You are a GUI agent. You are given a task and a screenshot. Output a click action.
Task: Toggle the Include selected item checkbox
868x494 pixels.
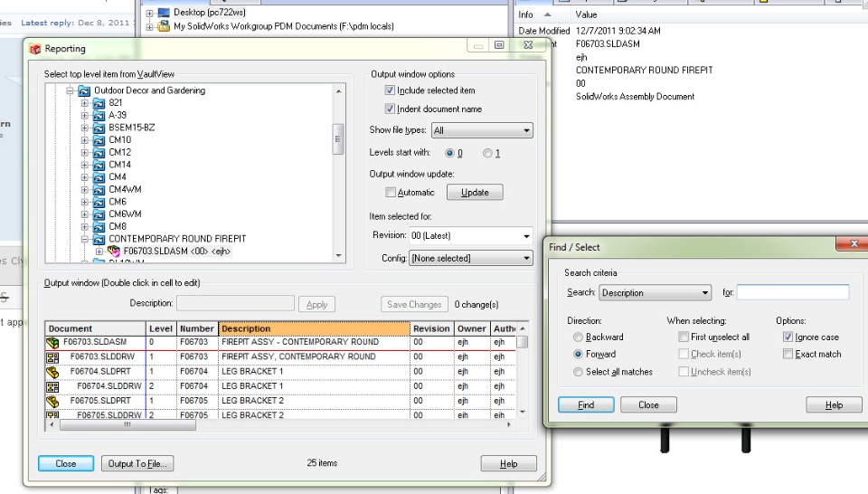tap(390, 90)
